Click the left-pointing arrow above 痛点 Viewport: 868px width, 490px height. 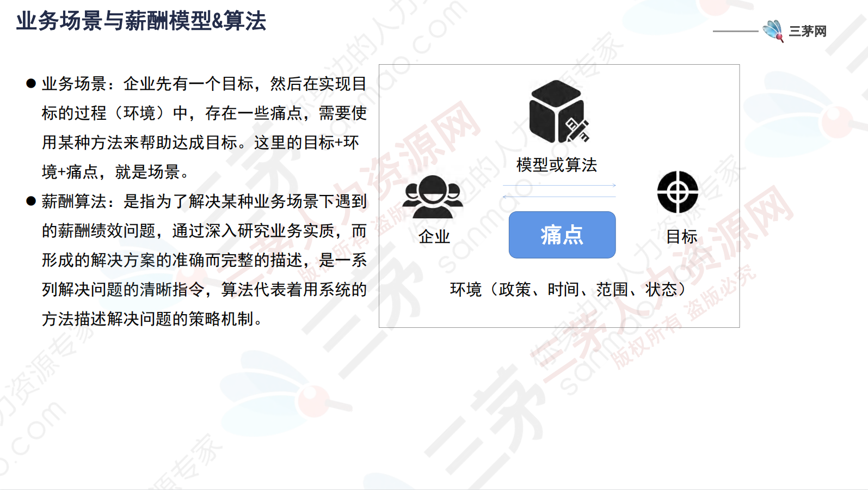[x=559, y=197]
